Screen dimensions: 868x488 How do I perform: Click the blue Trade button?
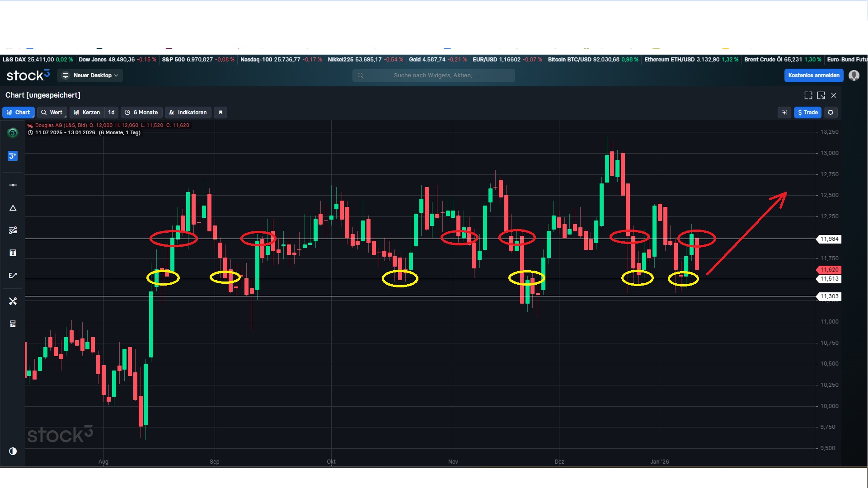tap(807, 113)
